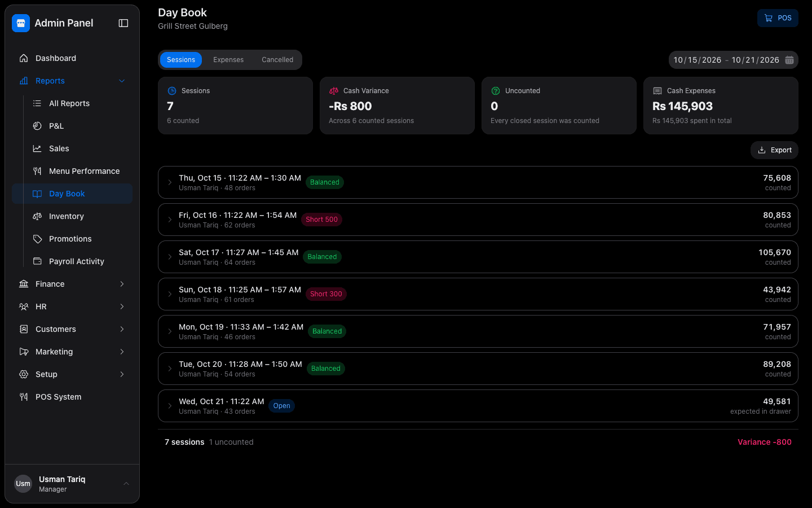This screenshot has width=812, height=508.
Task: Open the calendar date picker icon
Action: point(789,60)
